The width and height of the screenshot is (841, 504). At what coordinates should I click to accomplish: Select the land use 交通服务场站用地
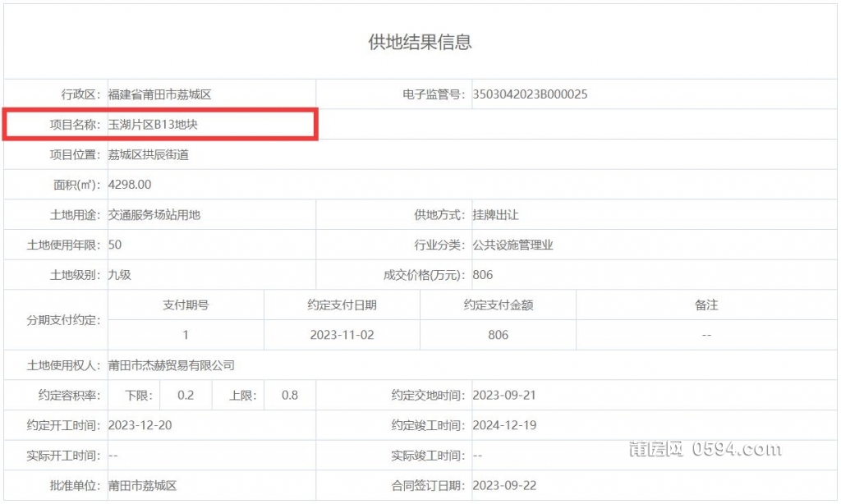(x=154, y=215)
